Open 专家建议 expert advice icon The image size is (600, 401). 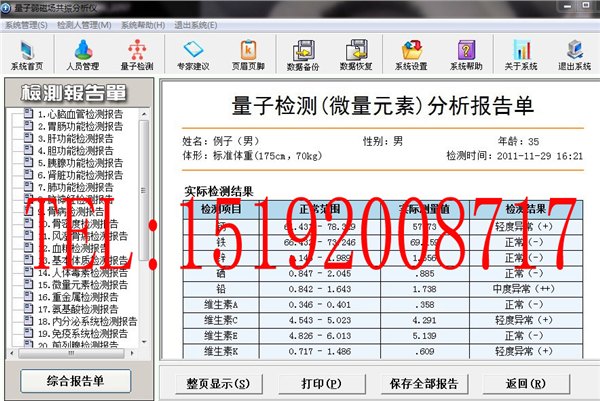[193, 55]
